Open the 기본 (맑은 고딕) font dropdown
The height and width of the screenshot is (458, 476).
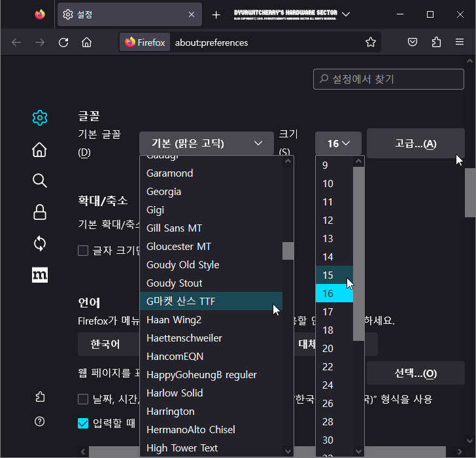click(207, 143)
